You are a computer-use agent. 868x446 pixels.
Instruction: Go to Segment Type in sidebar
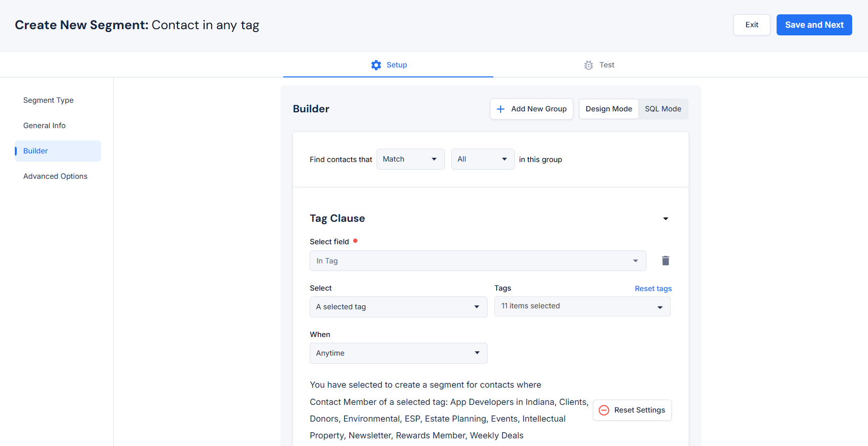point(48,100)
